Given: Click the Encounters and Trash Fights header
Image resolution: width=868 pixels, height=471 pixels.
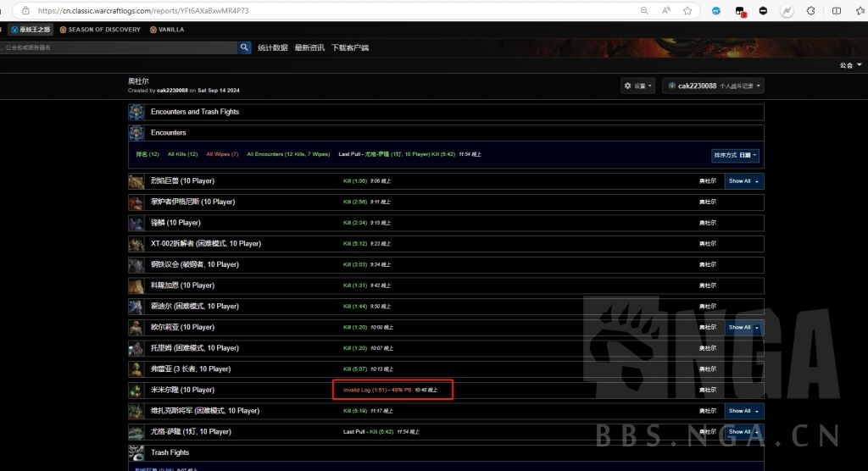Looking at the screenshot, I should click(195, 112).
